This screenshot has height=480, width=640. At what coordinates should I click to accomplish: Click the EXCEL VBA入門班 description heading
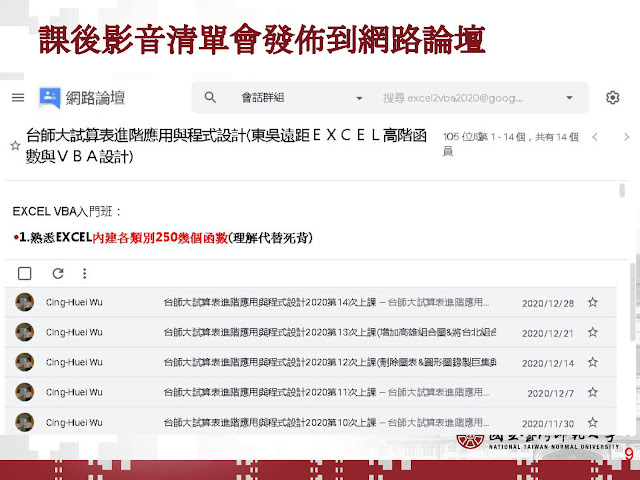click(67, 211)
